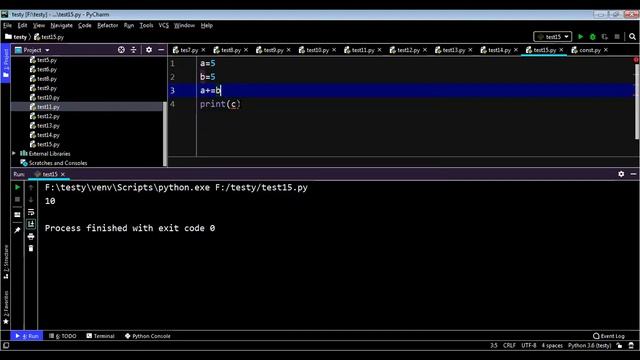Hide the Run panel with minus icon
This screenshot has height=360, width=640.
633,174
